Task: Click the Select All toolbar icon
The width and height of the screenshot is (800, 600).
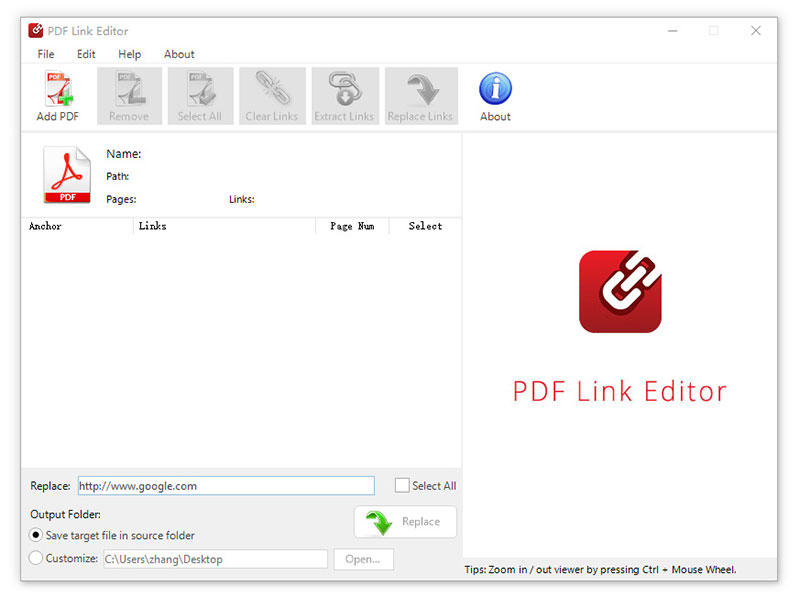Action: [200, 95]
